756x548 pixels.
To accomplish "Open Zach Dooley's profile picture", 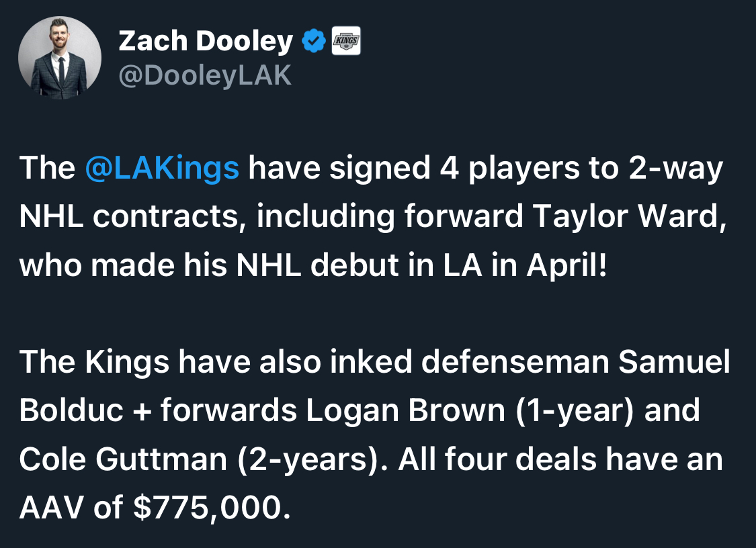I will pos(60,58).
